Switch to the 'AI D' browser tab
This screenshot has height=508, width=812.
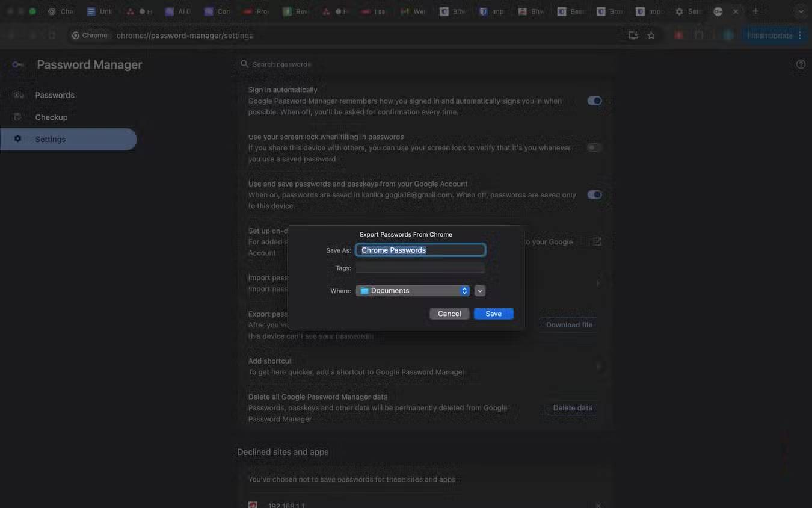click(x=179, y=11)
